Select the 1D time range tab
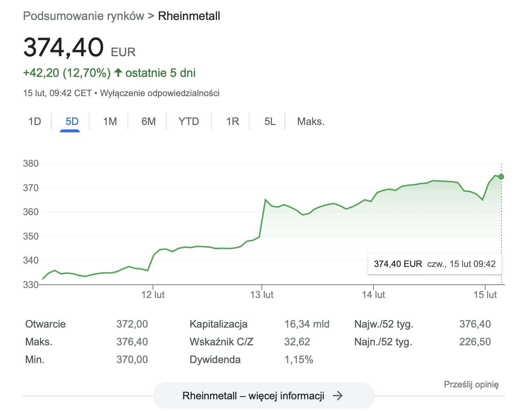 point(35,122)
